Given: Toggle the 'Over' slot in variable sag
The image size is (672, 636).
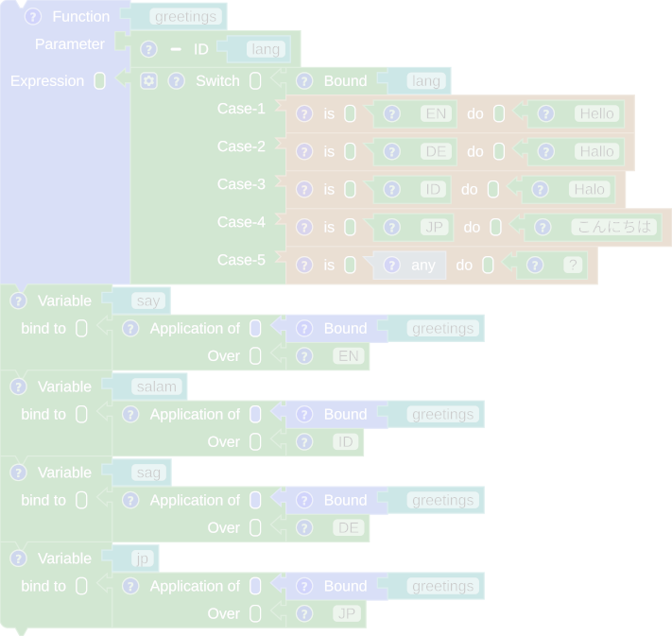Looking at the screenshot, I should point(255,527).
